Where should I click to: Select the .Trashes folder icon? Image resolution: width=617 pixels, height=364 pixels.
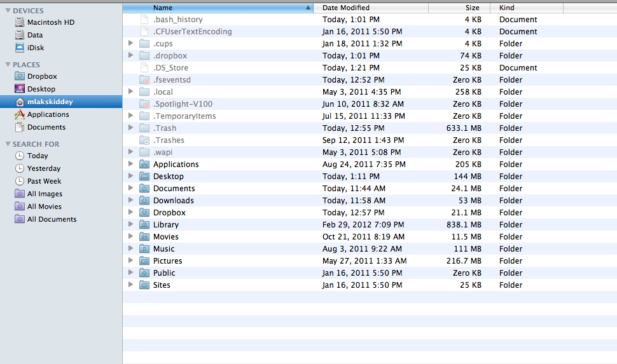(x=144, y=140)
